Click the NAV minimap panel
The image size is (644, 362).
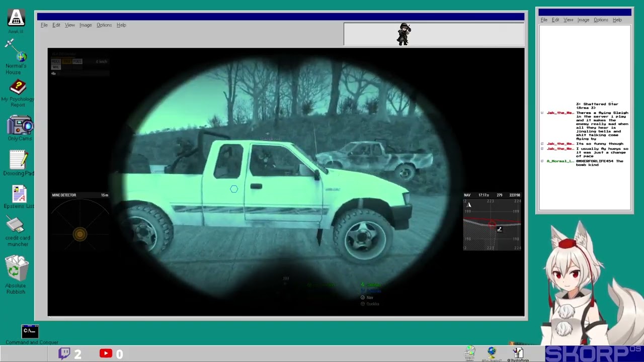pyautogui.click(x=492, y=224)
